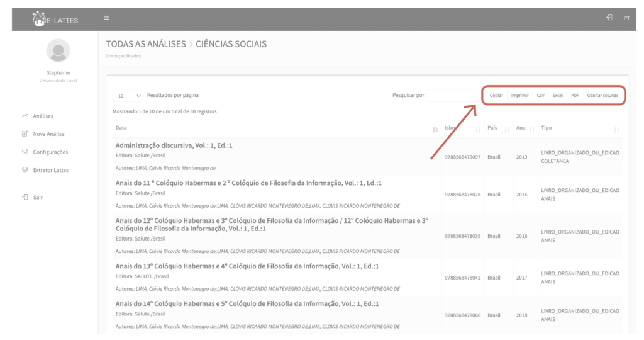Viewport: 644px width, 340px height.
Task: Click the hamburger menu icon
Action: coord(106,18)
